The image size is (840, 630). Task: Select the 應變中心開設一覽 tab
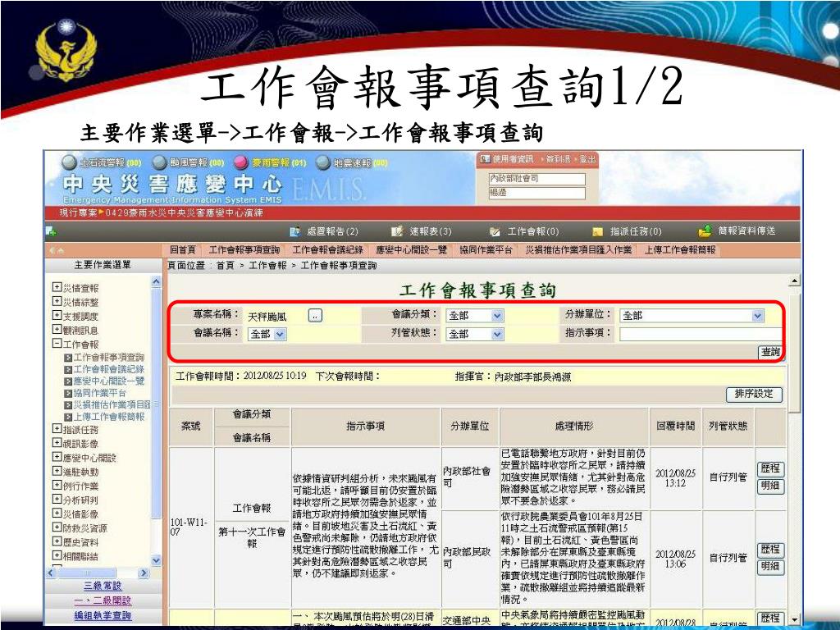point(411,249)
